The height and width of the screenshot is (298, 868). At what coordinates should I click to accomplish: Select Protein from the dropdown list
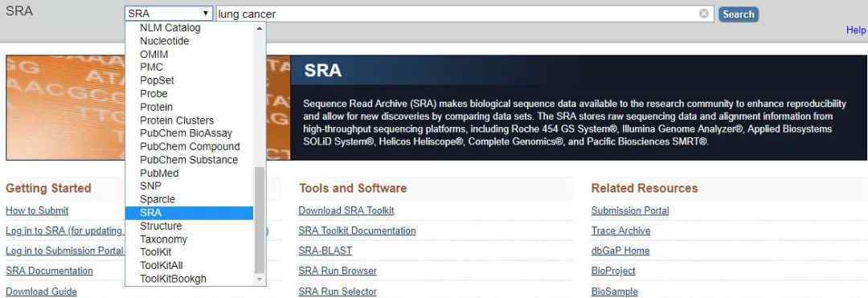[190, 108]
